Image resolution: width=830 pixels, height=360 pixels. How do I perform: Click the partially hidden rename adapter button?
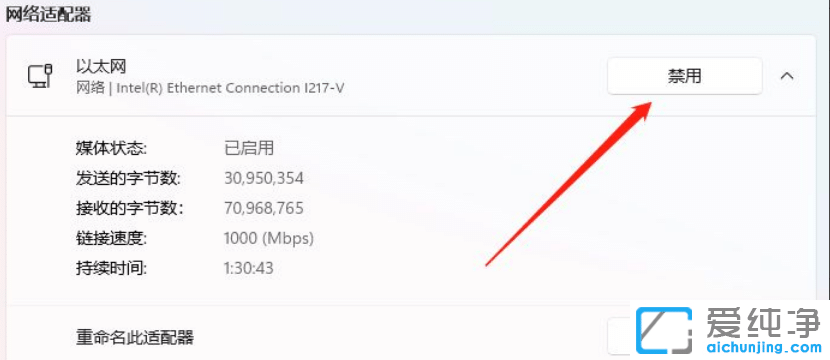point(619,336)
